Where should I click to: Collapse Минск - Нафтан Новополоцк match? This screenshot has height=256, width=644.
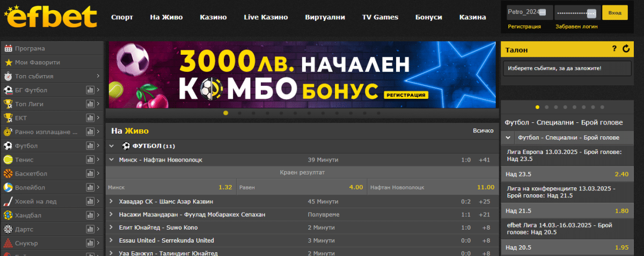tap(112, 159)
